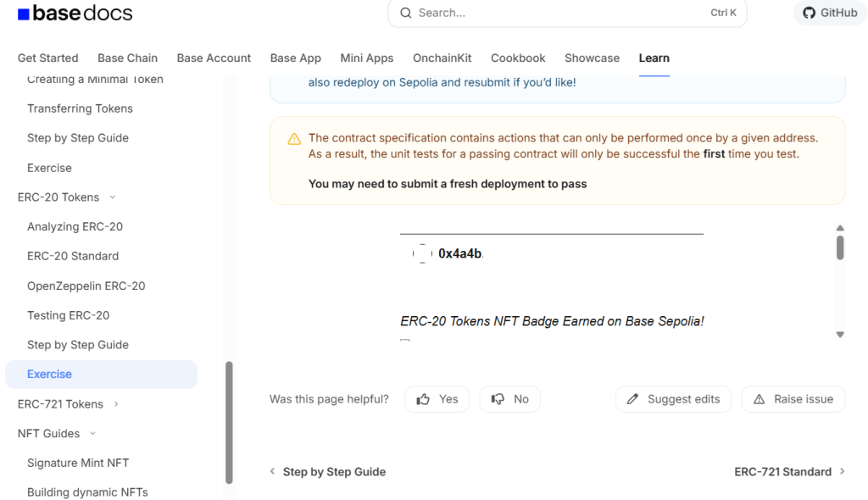
Task: Click the search magnifier icon
Action: (x=406, y=13)
